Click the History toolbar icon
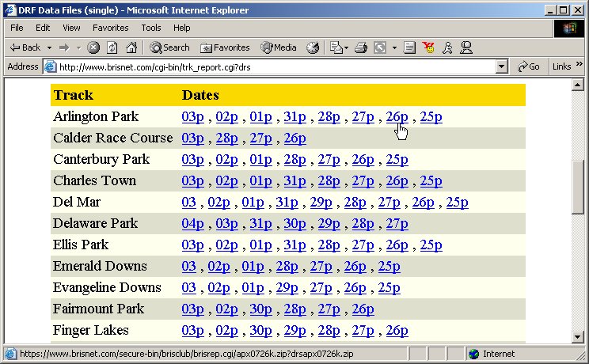The width and height of the screenshot is (589, 364). [x=313, y=47]
